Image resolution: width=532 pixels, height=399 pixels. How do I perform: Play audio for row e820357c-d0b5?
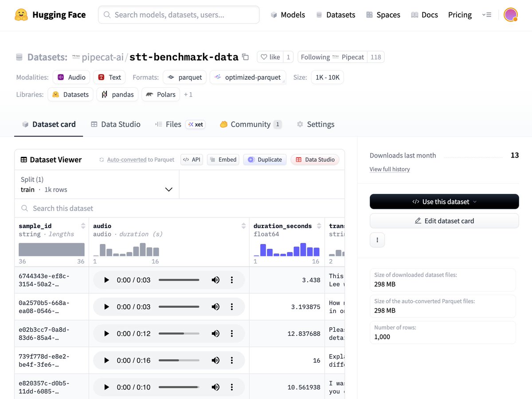(x=106, y=387)
